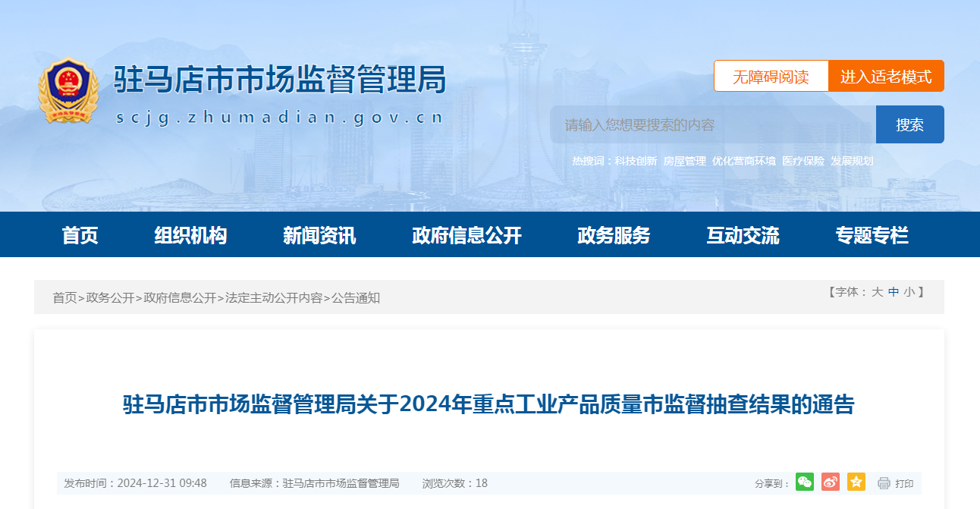Select hot keyword 科技创新

pyautogui.click(x=636, y=161)
